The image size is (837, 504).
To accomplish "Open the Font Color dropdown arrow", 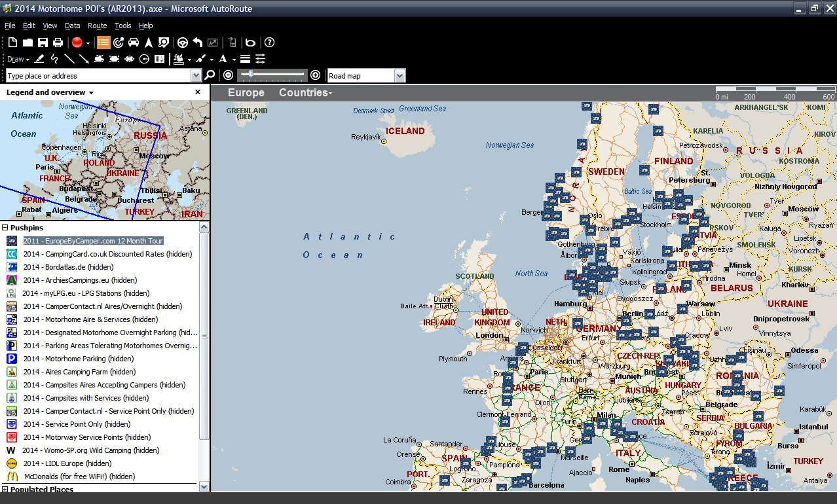I will click(x=233, y=60).
